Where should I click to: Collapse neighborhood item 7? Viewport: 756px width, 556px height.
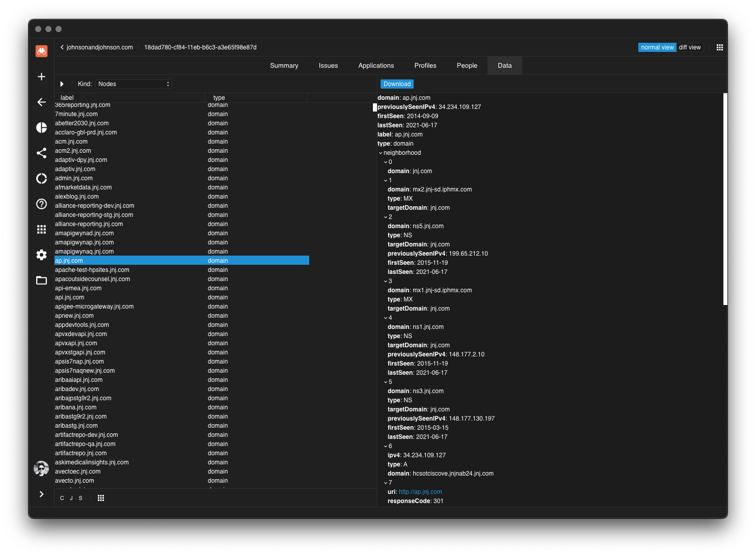coord(386,483)
